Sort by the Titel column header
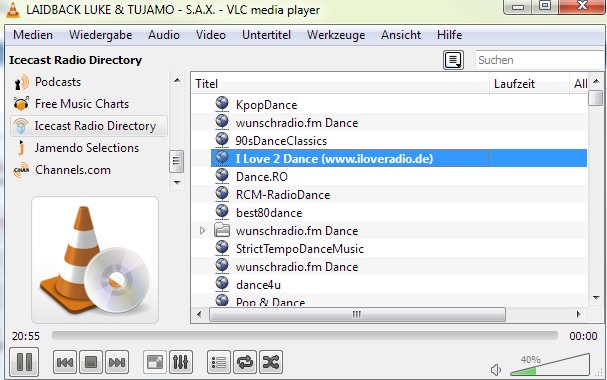The height and width of the screenshot is (380, 607). pos(341,84)
